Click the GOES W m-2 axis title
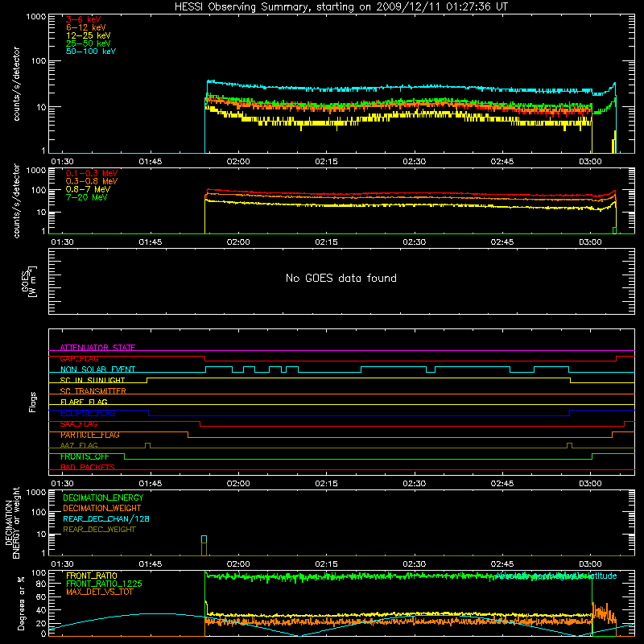This screenshot has width=644, height=644. (x=29, y=282)
